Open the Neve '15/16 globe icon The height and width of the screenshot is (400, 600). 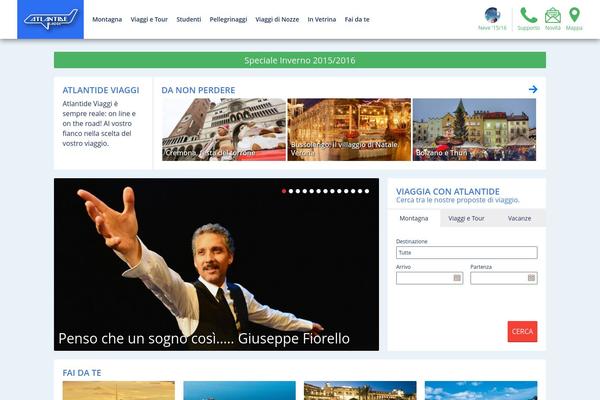point(492,15)
